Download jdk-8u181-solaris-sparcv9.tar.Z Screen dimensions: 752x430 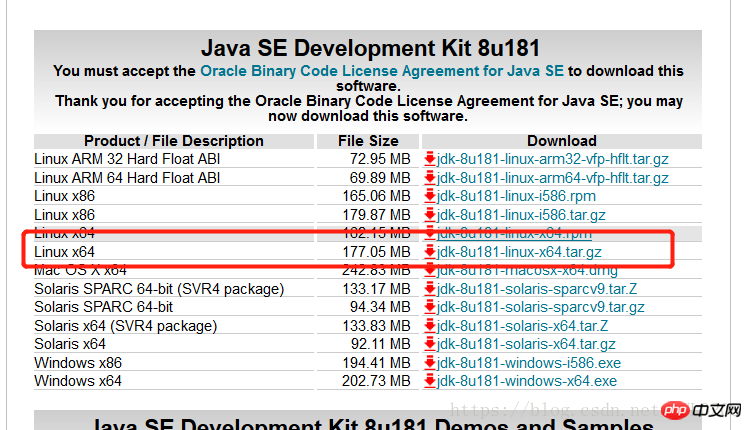pyautogui.click(x=537, y=289)
